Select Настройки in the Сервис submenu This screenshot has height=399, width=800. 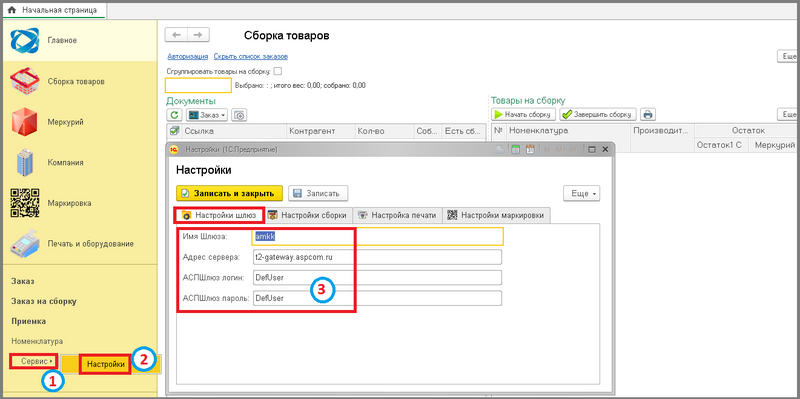106,364
